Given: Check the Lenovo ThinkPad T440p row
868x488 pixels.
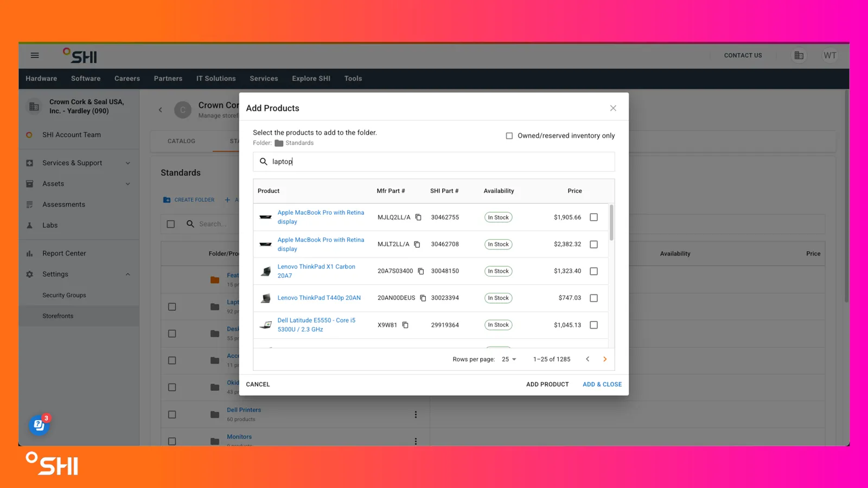Looking at the screenshot, I should 594,298.
